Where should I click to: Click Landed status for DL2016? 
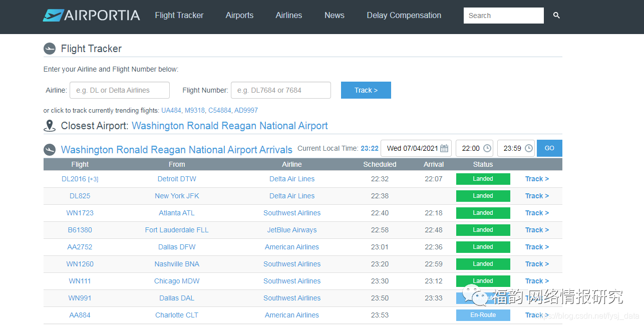tap(483, 179)
